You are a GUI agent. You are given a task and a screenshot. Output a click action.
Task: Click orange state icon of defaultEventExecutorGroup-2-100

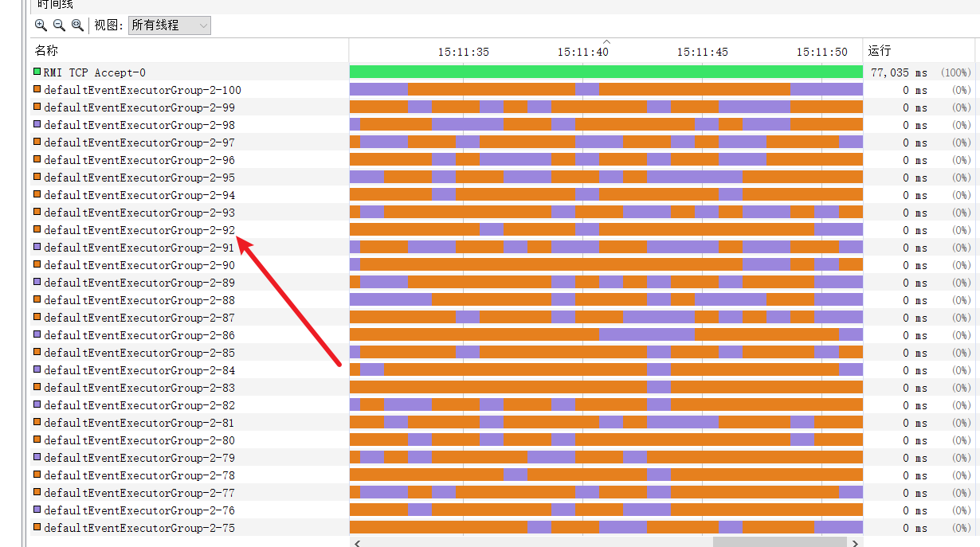[37, 89]
